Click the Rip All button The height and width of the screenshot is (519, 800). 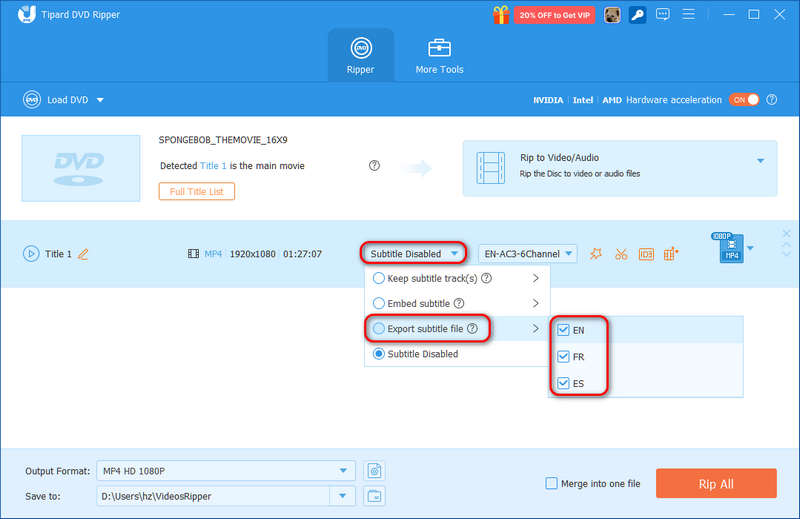(716, 483)
